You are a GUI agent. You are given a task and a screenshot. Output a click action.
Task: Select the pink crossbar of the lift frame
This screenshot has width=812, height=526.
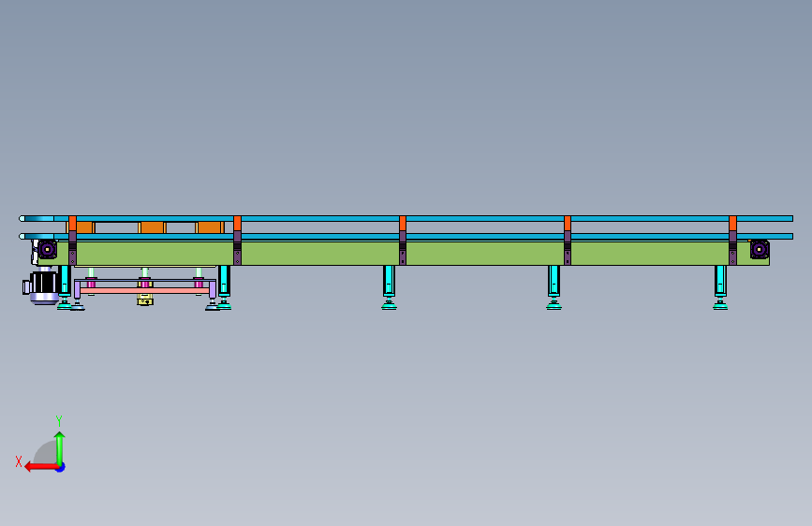[144, 291]
